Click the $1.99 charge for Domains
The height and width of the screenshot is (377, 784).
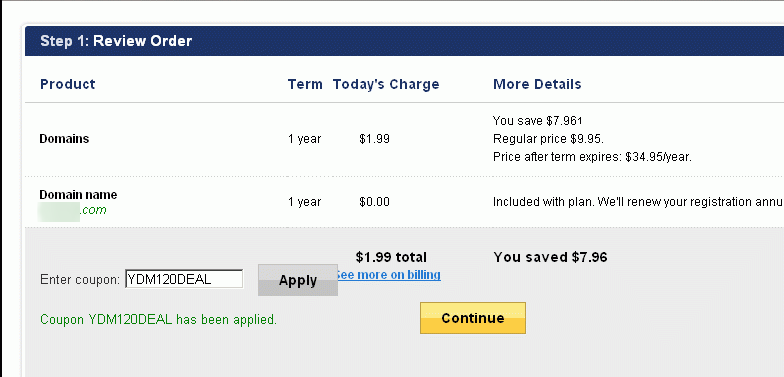coord(374,139)
